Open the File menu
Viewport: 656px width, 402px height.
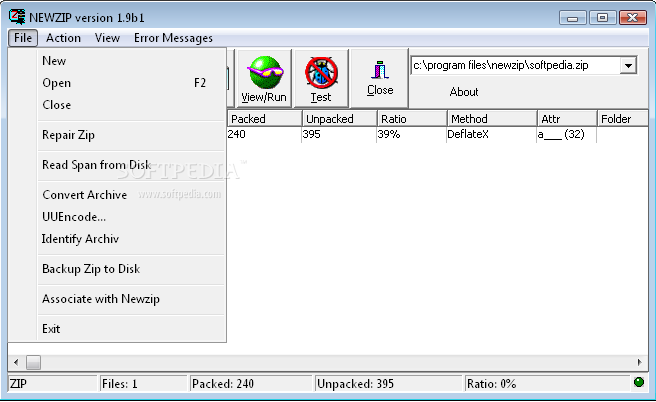click(x=23, y=38)
